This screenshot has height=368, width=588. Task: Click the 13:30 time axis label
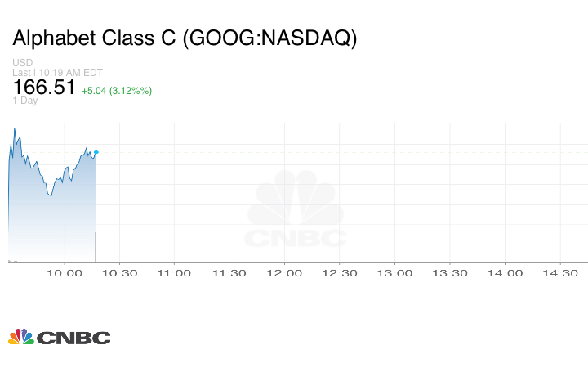450,273
